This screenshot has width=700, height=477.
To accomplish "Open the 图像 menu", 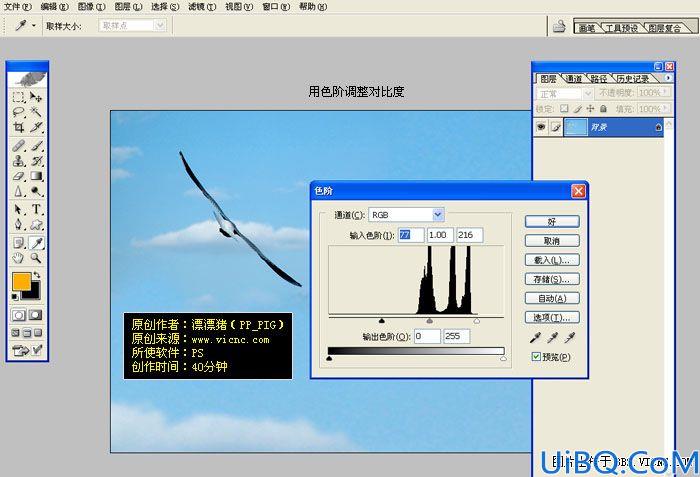I will click(92, 7).
